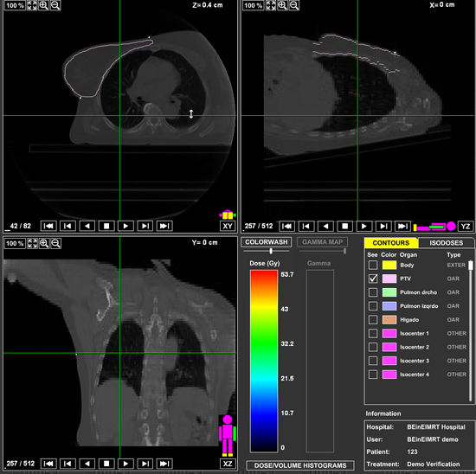This screenshot has height=474, width=476.
Task: Toggle the COLORWASH display
Action: (x=267, y=242)
